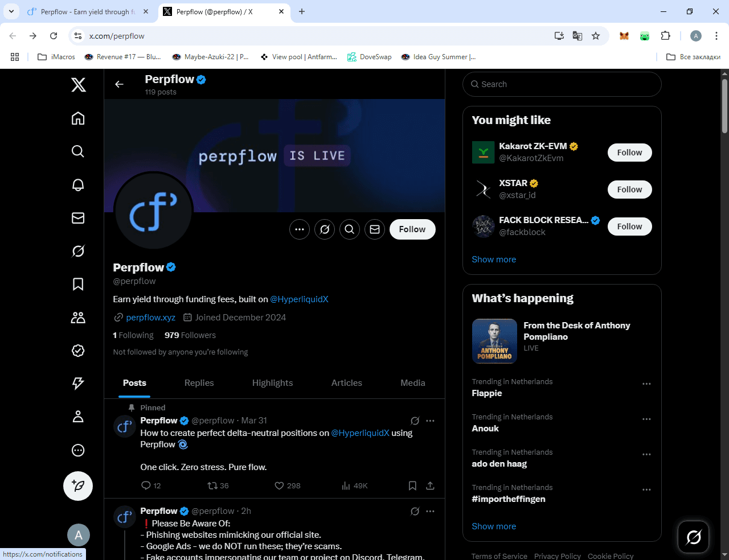Screen dimensions: 729x560
Task: View the 979 Followers list
Action: 190,335
